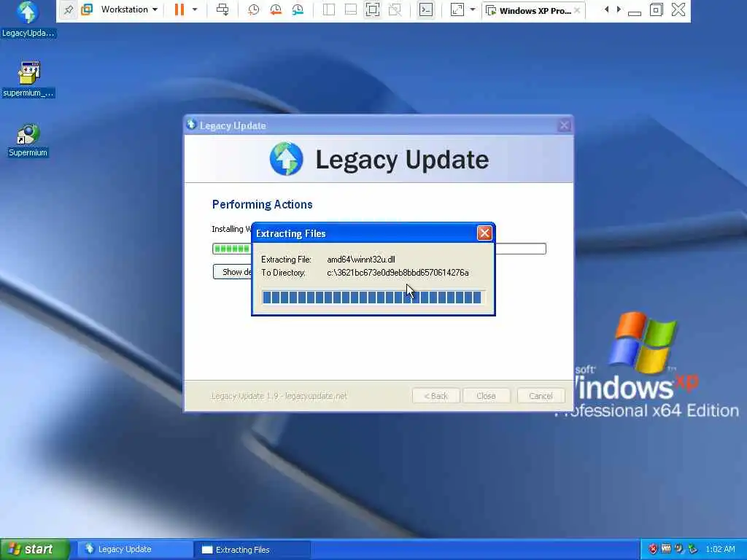The height and width of the screenshot is (560, 747).
Task: Open the Workstation menu
Action: (129, 9)
